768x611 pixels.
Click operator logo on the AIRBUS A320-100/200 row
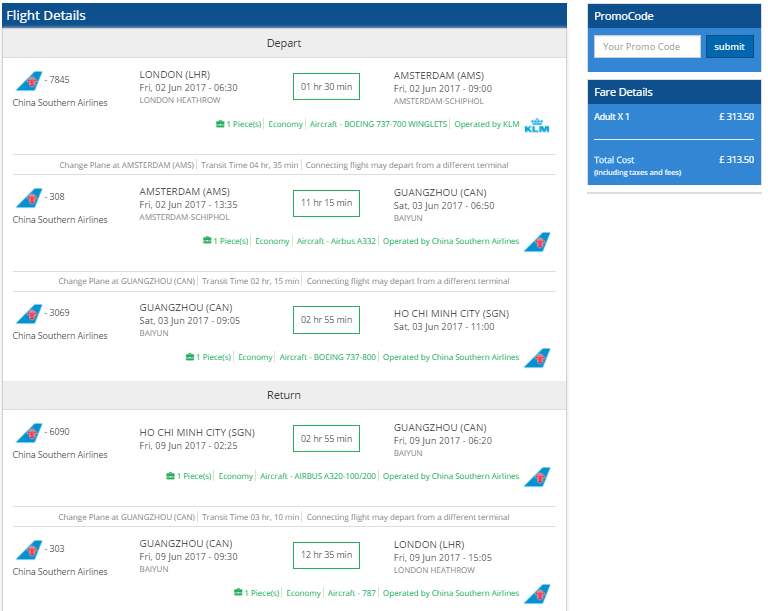[537, 477]
